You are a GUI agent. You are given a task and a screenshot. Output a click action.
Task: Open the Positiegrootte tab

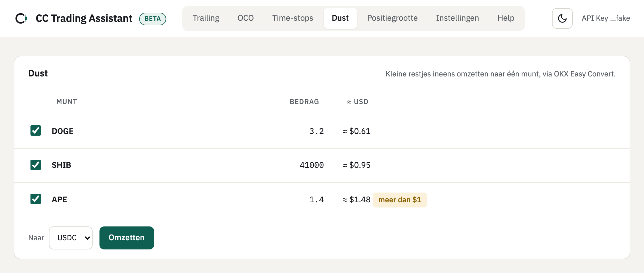[392, 18]
